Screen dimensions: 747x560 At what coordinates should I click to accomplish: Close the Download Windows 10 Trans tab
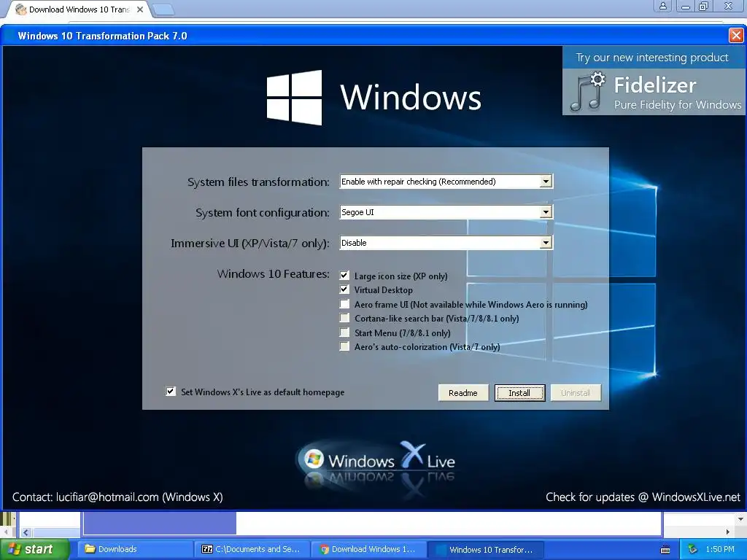click(x=140, y=9)
